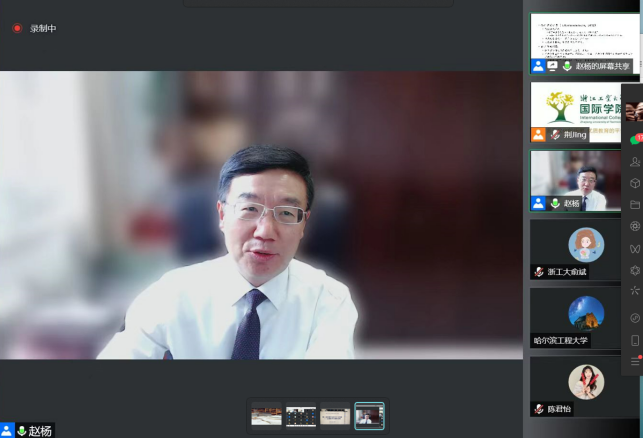This screenshot has width=643, height=438.
Task: Click the 赵杨 name at bottom-left of main video
Action: tap(40, 431)
